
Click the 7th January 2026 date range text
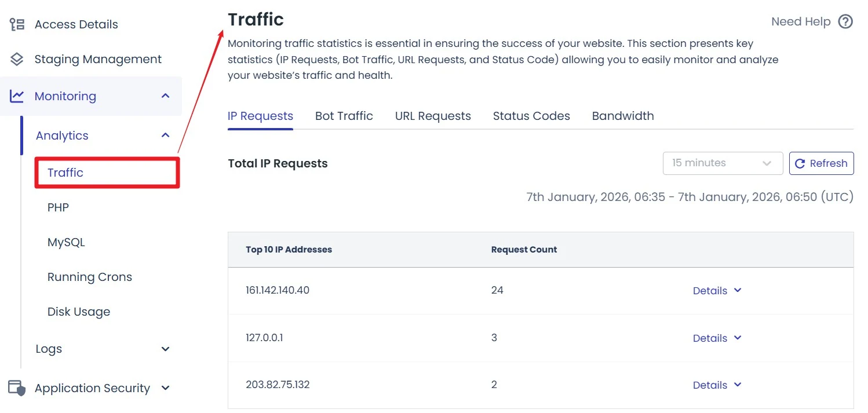[690, 197]
